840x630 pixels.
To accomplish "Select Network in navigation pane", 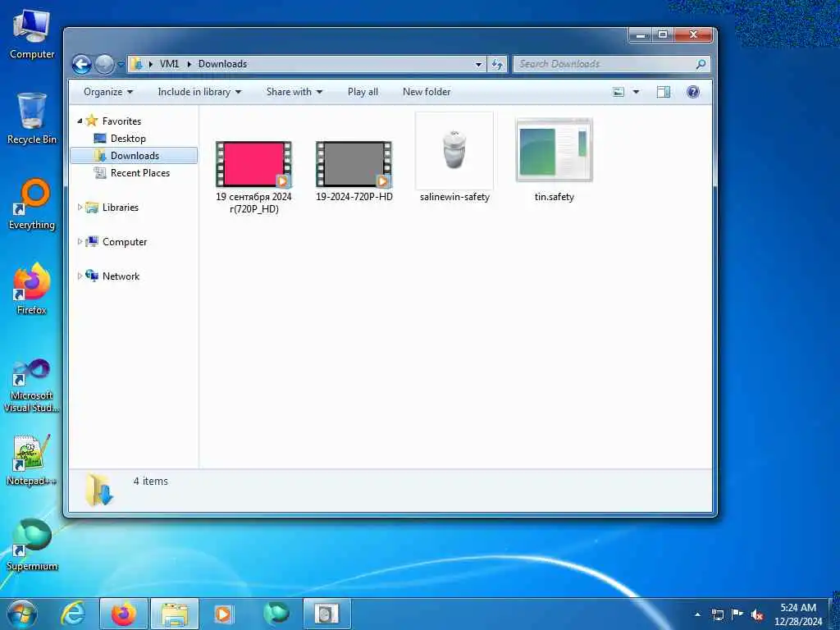I will pos(121,276).
